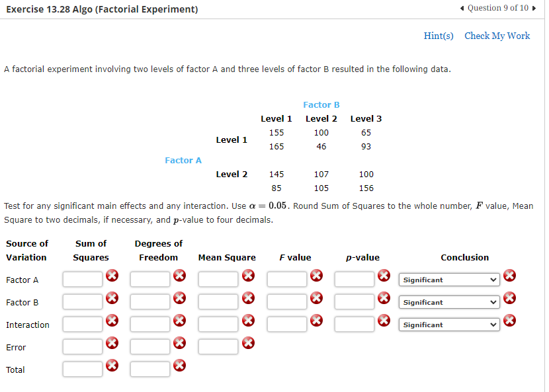Go to next question using right arrow
This screenshot has height=392, width=549.
tap(534, 9)
